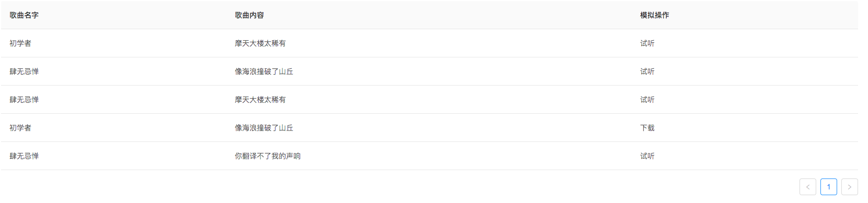This screenshot has height=203, width=868.
Task: Select 你翻译不了我的声响 content cell
Action: [268, 156]
